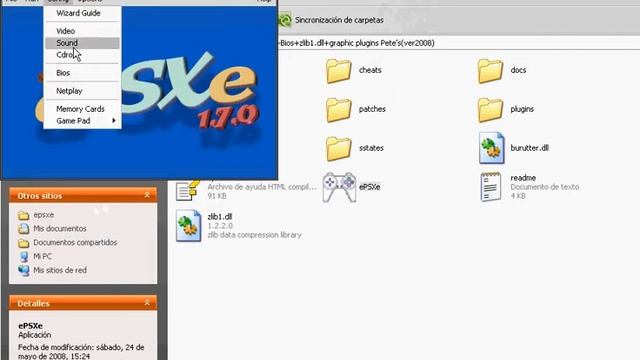Open the plugins folder icon
The image size is (640, 360).
point(490,109)
